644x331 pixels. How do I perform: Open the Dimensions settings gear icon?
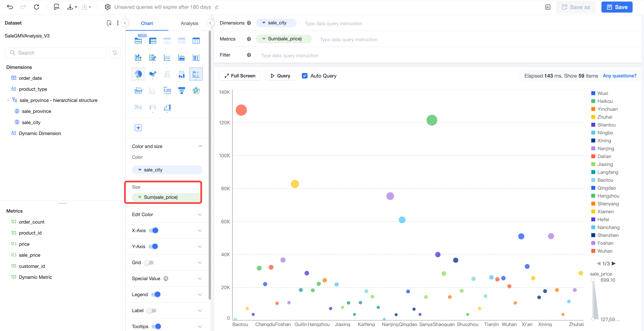click(x=249, y=23)
